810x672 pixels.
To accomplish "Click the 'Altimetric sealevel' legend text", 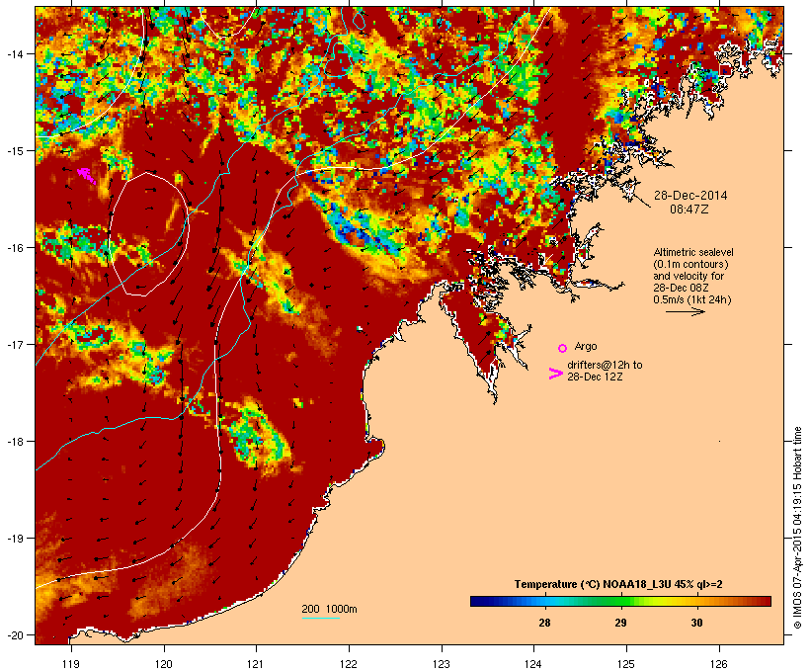I will tap(693, 252).
